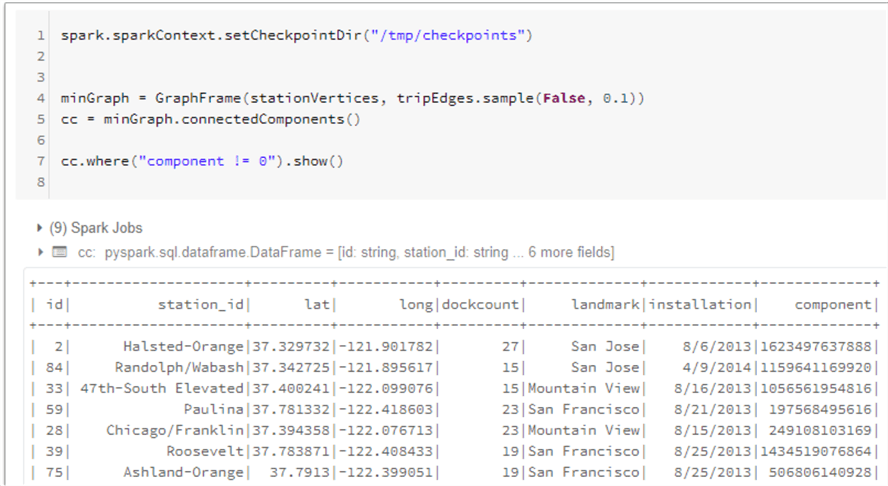Click line number 1 in the gutter
The height and width of the screenshot is (486, 888).
click(40, 36)
